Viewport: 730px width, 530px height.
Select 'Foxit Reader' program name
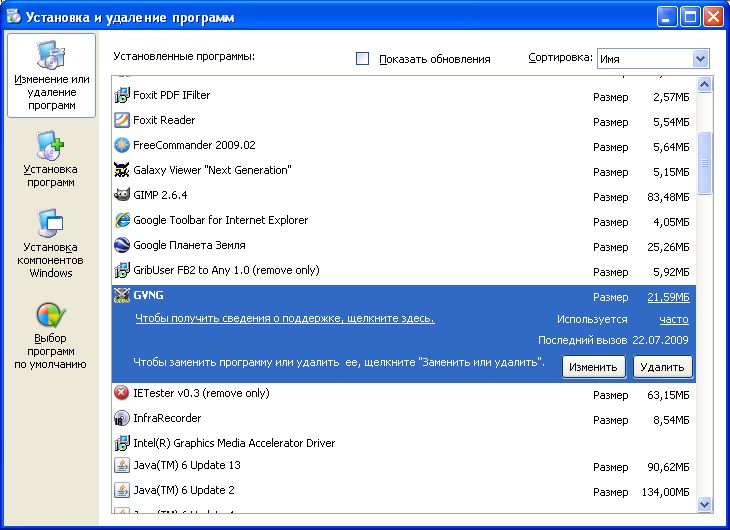tap(164, 120)
